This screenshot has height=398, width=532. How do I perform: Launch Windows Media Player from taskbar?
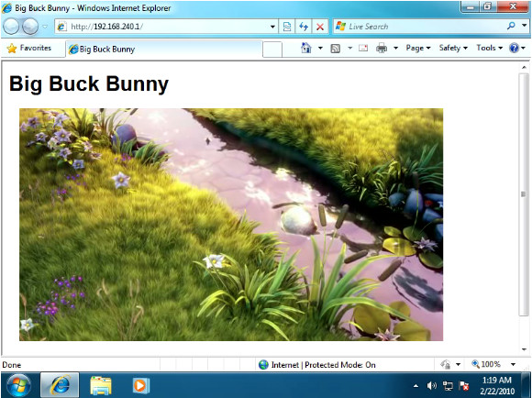coord(140,385)
